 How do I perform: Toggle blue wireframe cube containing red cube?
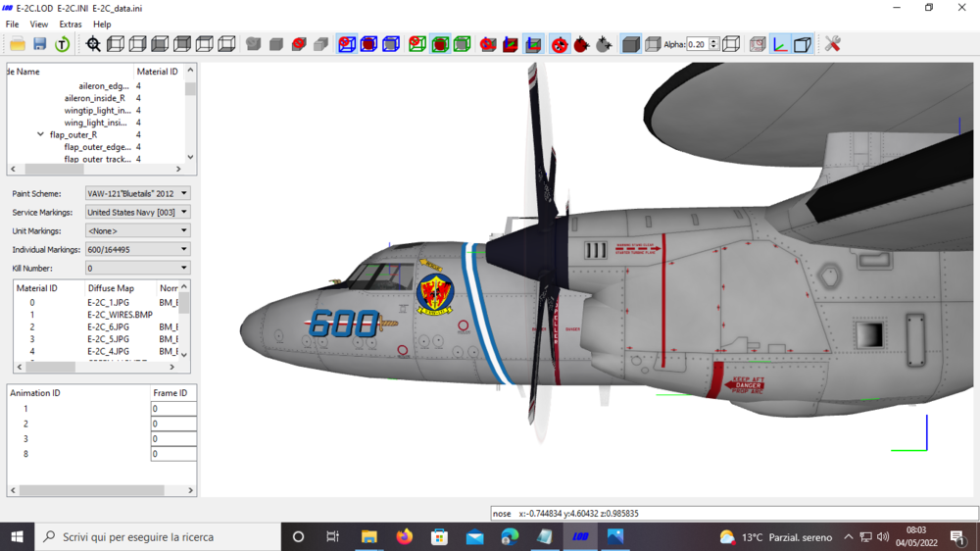[368, 44]
